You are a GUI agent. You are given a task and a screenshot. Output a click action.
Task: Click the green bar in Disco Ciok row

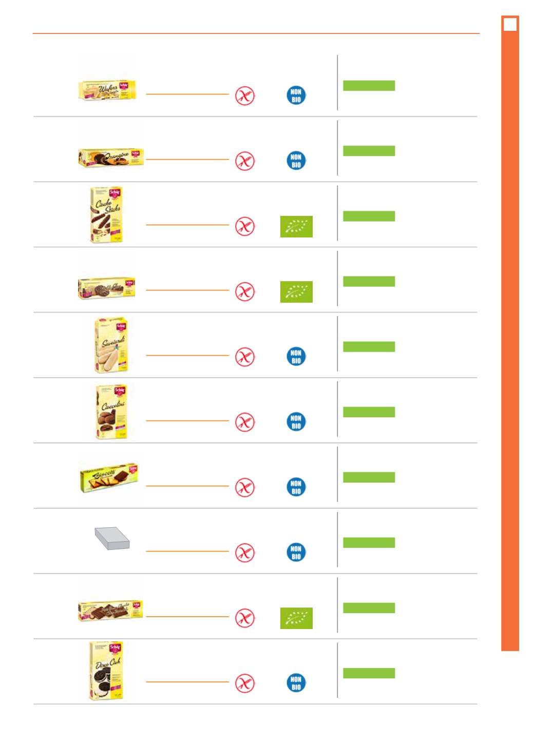pyautogui.click(x=369, y=673)
